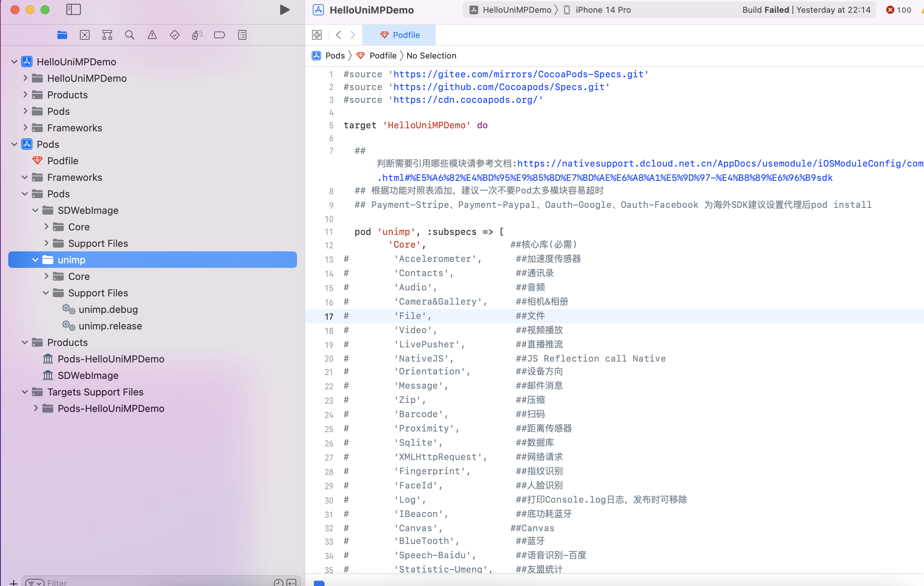
Task: Click the Pods-HelloUniMPDemo library icon
Action: click(x=48, y=359)
